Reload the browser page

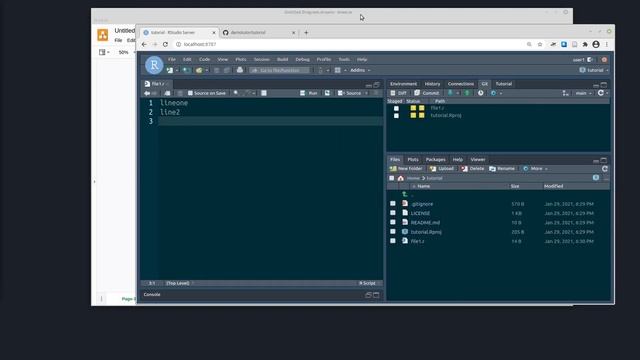coord(165,44)
